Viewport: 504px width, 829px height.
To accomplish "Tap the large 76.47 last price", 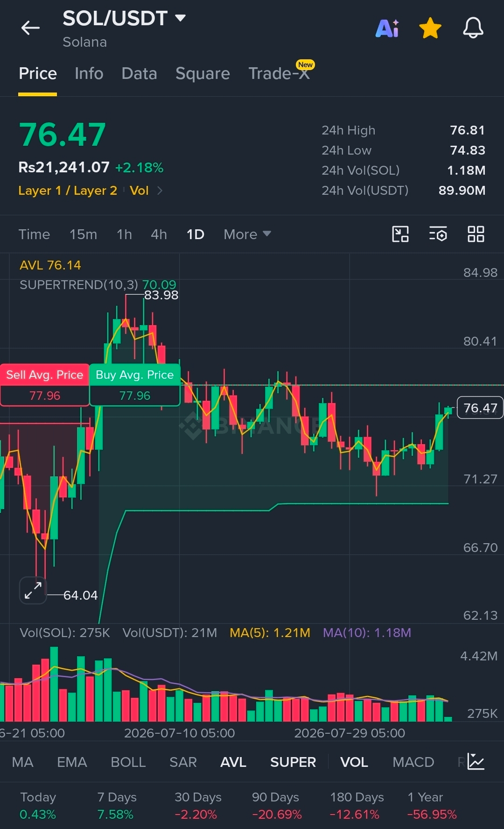I will pos(63,135).
